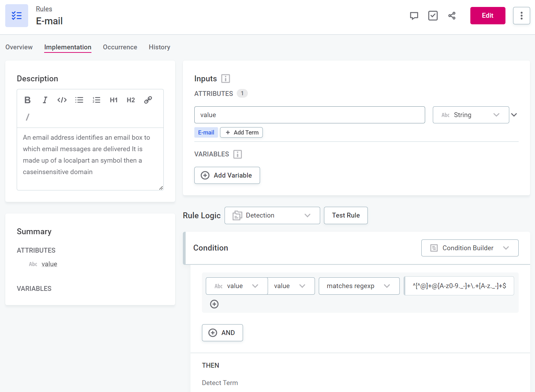This screenshot has width=535, height=392.
Task: Go to the History tab
Action: coord(159,47)
